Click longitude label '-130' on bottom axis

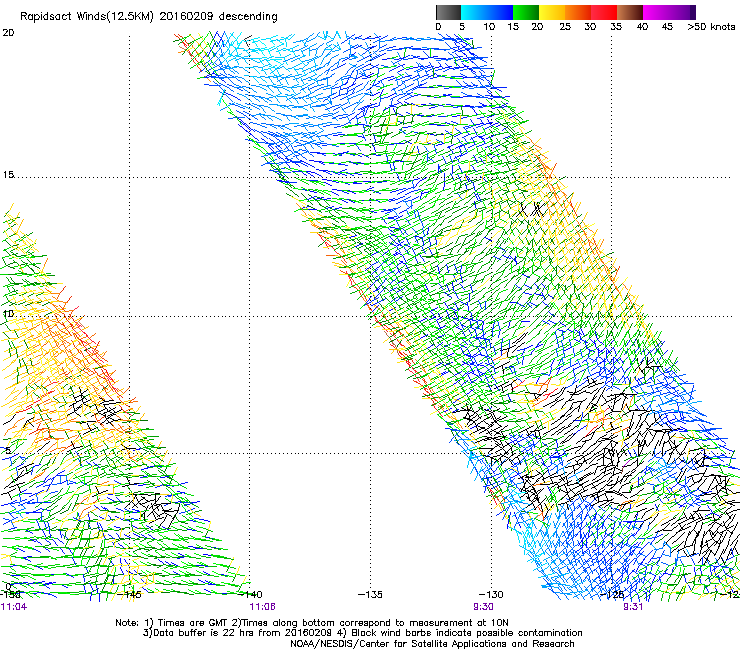pyautogui.click(x=491, y=594)
